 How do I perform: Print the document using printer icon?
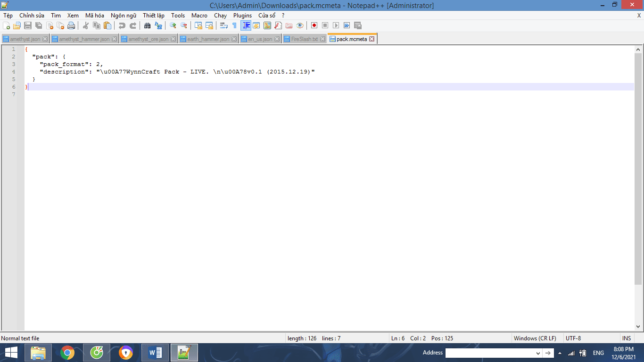click(x=71, y=25)
